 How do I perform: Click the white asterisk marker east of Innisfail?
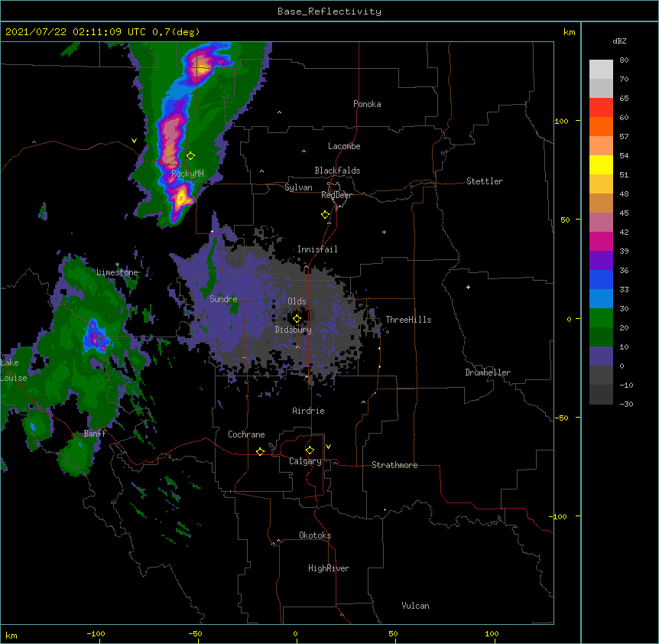[384, 233]
